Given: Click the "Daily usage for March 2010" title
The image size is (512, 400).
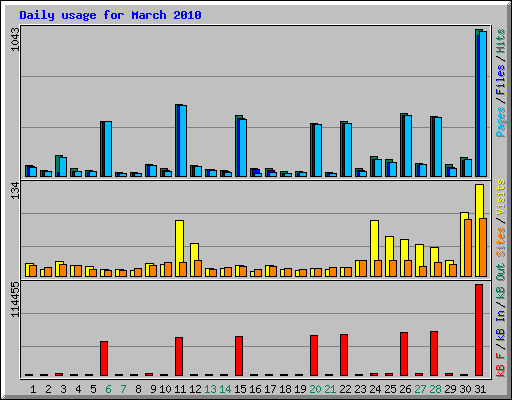Looking at the screenshot, I should click(110, 15).
